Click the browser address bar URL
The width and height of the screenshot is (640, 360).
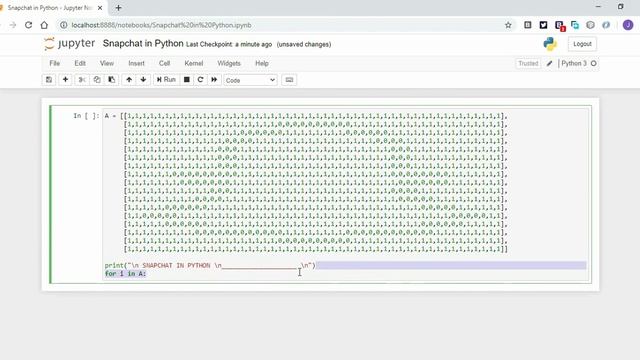(x=161, y=25)
